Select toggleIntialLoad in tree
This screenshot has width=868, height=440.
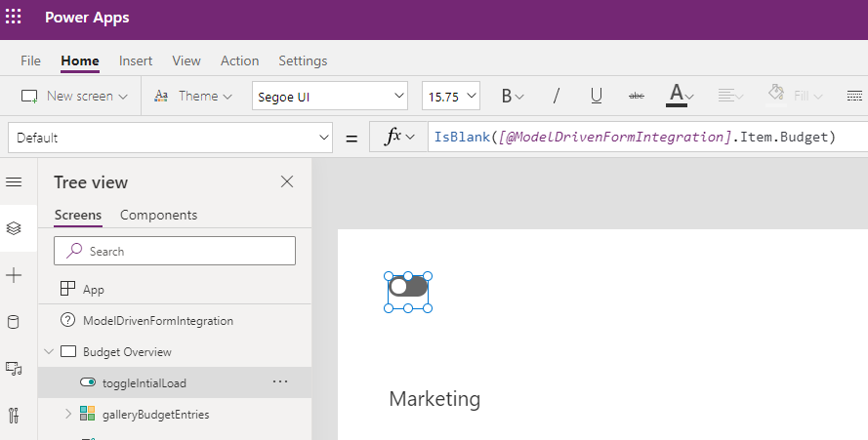(144, 382)
